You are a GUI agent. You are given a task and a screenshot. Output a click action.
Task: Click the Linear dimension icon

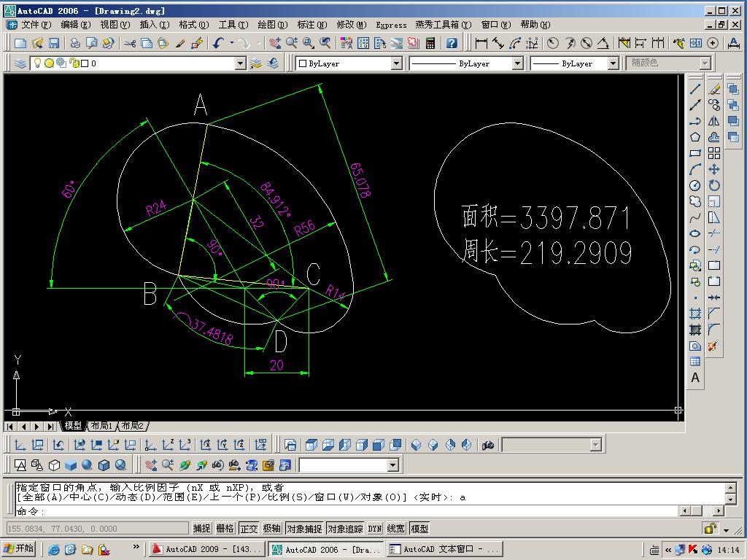pyautogui.click(x=481, y=43)
